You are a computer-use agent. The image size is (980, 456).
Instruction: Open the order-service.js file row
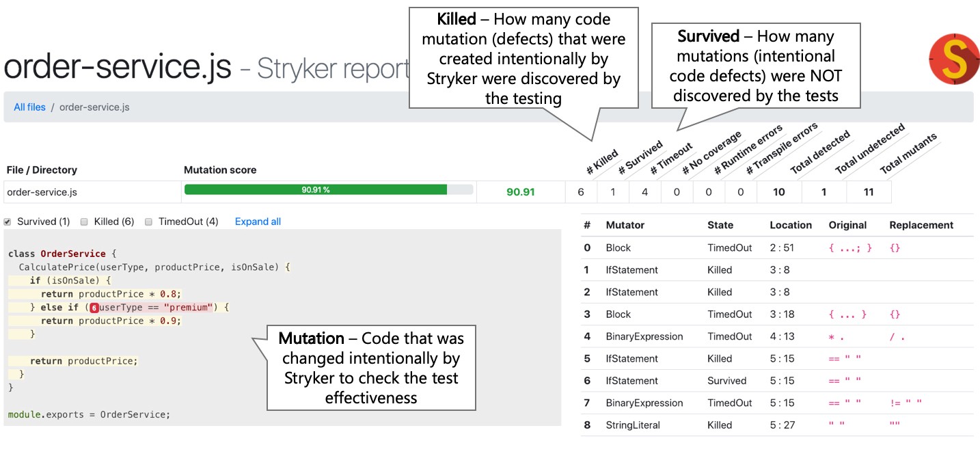coord(42,192)
